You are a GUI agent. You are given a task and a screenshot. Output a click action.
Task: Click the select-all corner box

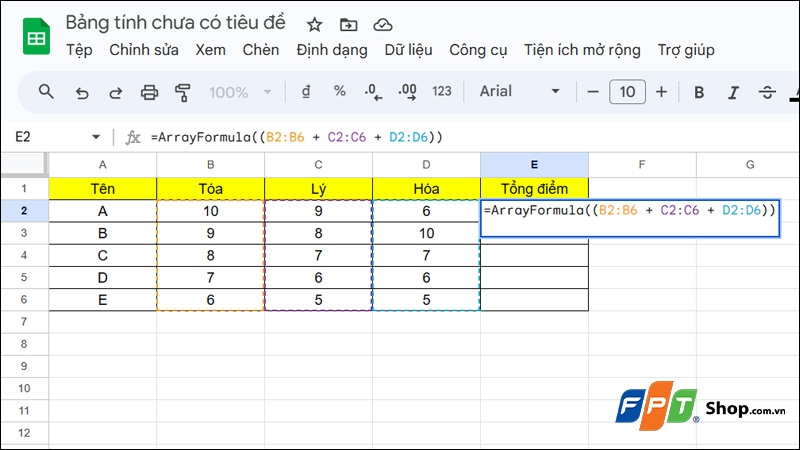24,164
